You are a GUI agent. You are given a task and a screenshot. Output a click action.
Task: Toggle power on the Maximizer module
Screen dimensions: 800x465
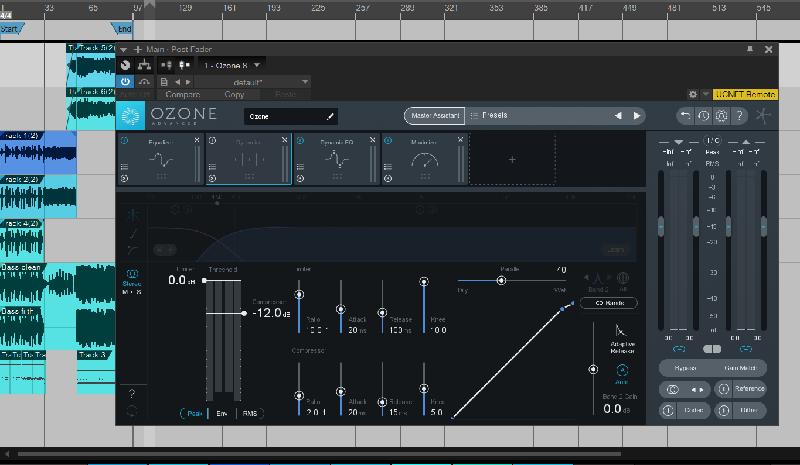[388, 140]
